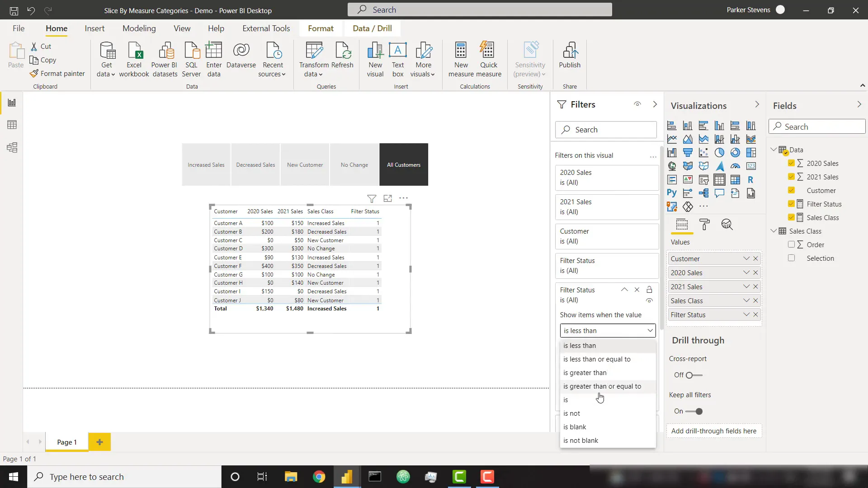Select the slicer visual icon

(x=704, y=180)
